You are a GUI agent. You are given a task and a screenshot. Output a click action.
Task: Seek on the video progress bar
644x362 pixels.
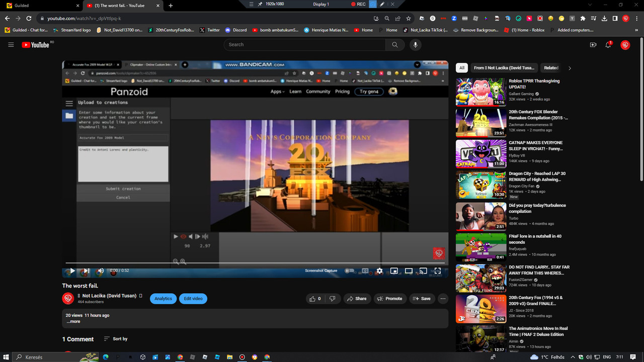[x=255, y=263]
